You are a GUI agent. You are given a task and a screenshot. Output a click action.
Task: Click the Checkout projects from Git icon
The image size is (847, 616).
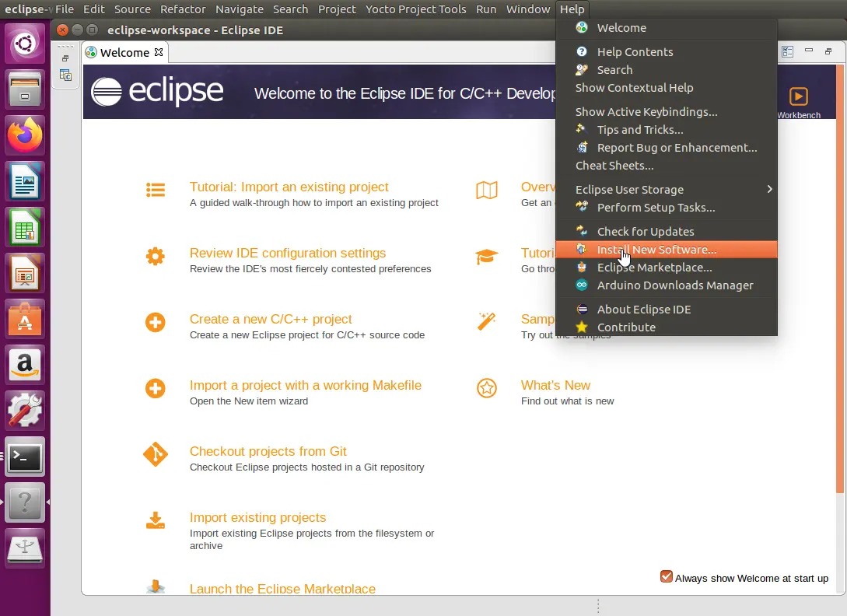pyautogui.click(x=156, y=455)
